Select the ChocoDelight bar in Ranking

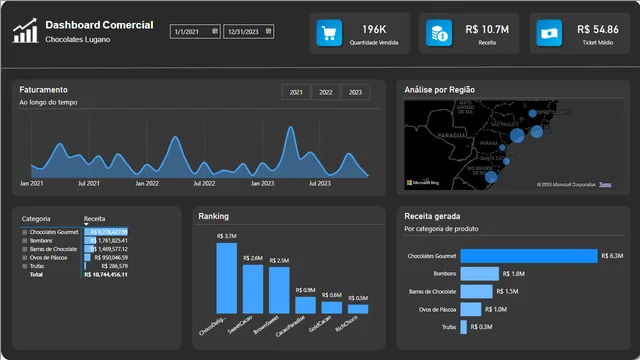(x=227, y=278)
